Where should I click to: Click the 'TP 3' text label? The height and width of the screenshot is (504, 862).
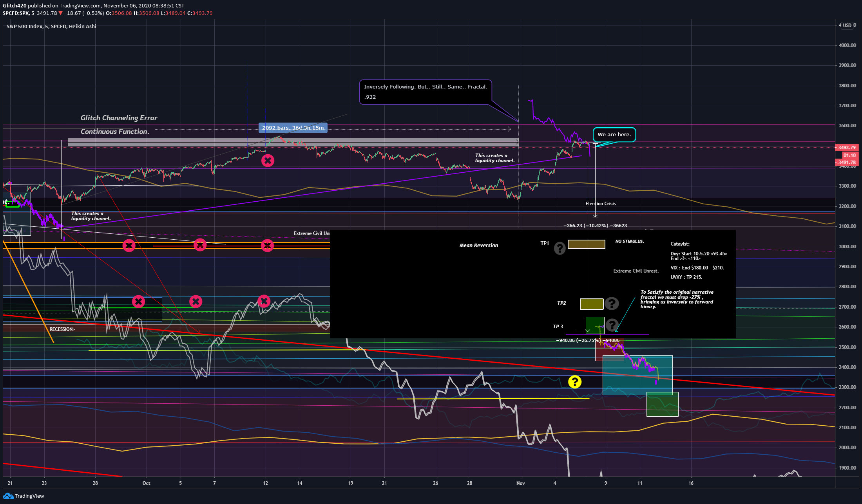(558, 327)
